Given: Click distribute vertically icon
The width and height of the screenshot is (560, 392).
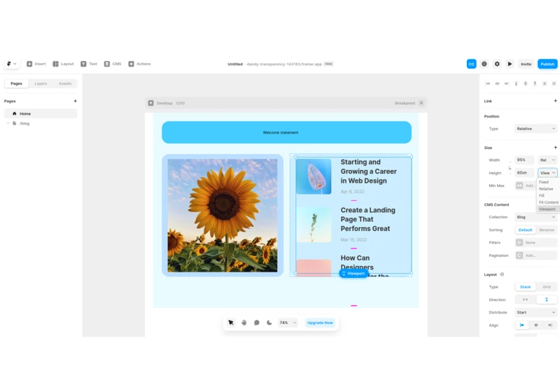Looking at the screenshot, I should coord(554,83).
